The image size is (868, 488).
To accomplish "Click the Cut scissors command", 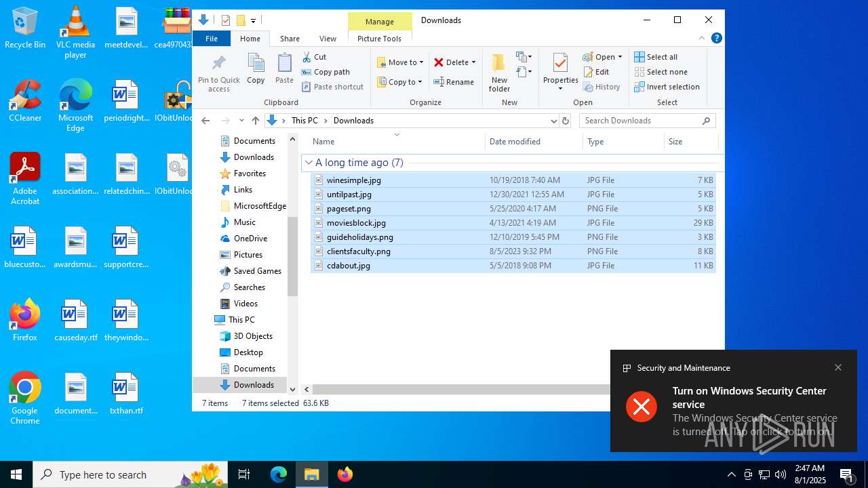I will (314, 57).
